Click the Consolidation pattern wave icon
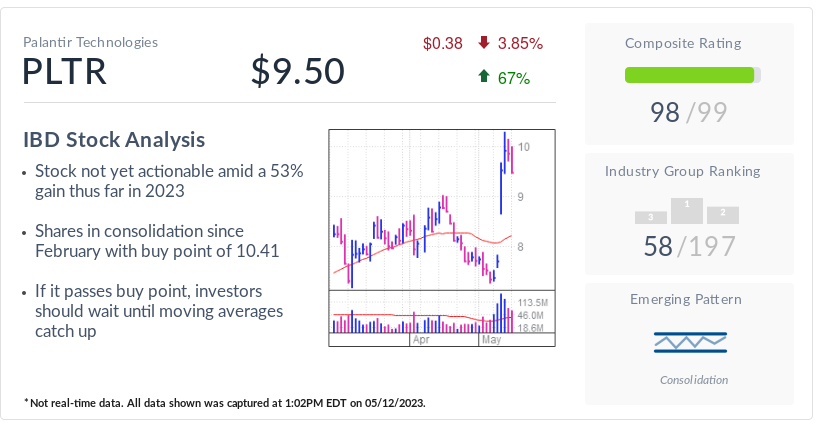This screenshot has height=430, width=816. [690, 343]
